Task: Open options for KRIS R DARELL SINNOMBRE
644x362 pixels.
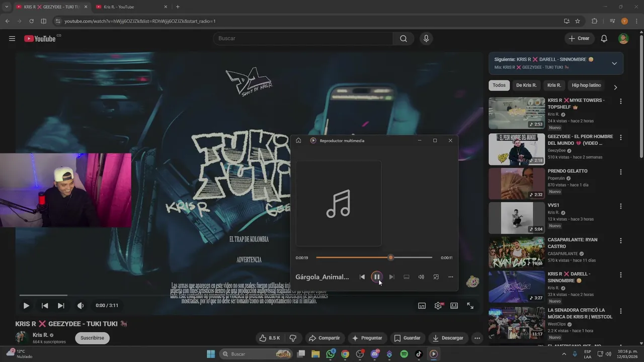Action: click(x=620, y=275)
